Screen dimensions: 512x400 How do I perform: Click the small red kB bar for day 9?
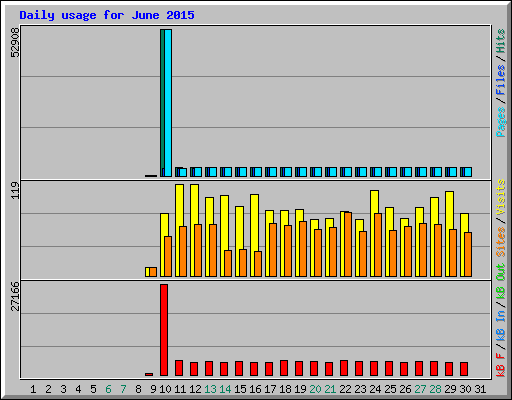pos(149,375)
